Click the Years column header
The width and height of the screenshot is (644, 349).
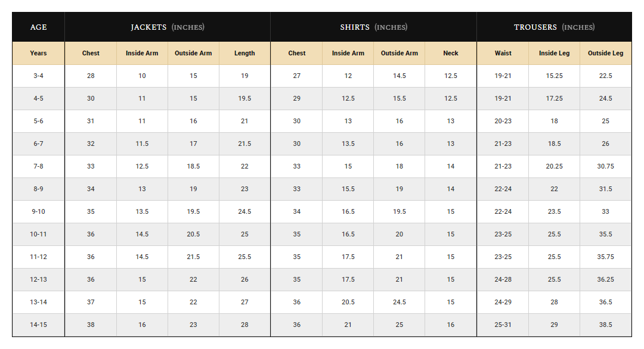point(38,54)
